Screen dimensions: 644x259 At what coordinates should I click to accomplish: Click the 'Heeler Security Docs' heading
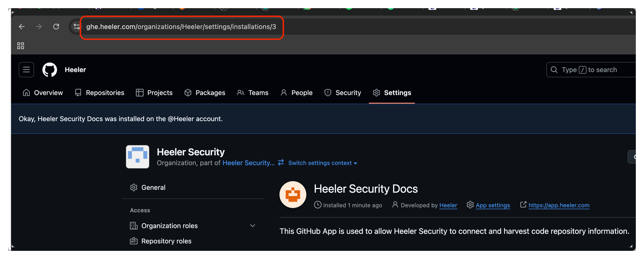click(366, 189)
